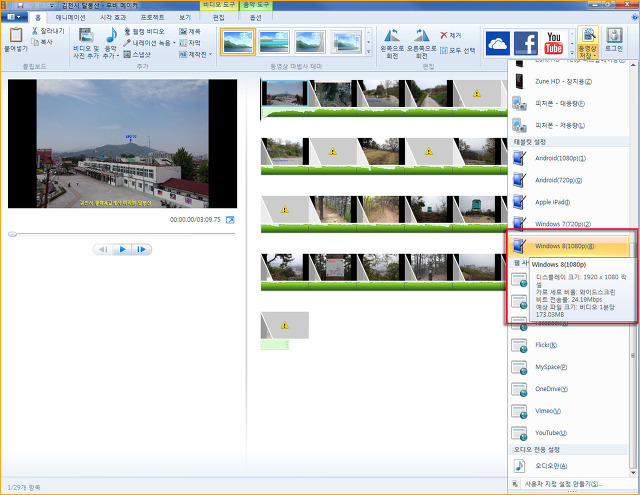Select Windows 8(1080p) menu entry
Viewport: 640px width, 495px height.
click(x=568, y=246)
